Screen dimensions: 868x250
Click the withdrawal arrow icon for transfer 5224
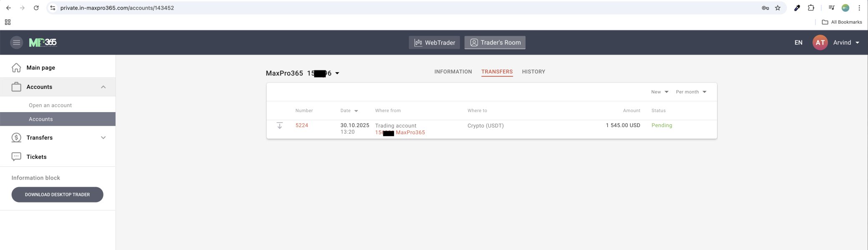(x=279, y=125)
